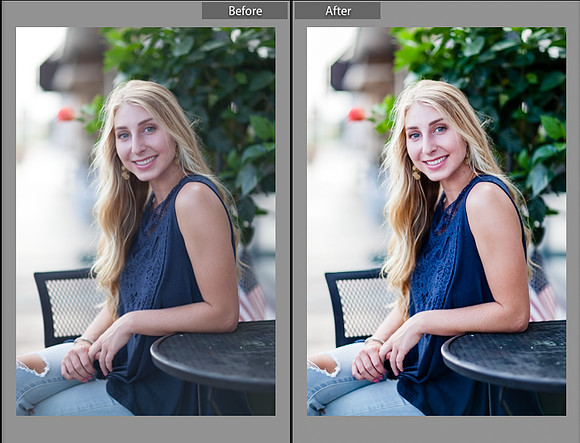This screenshot has height=443, width=580.
Task: Select the Before photo preview
Action: [146, 221]
